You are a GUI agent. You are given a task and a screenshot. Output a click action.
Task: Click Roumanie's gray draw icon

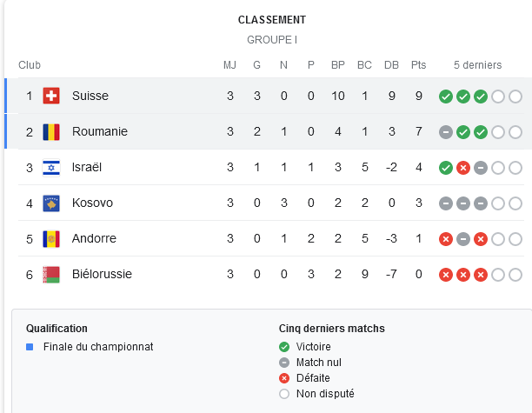pos(446,132)
